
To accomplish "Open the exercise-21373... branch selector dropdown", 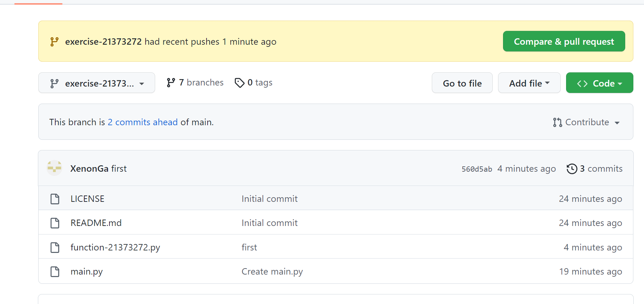I will 97,83.
